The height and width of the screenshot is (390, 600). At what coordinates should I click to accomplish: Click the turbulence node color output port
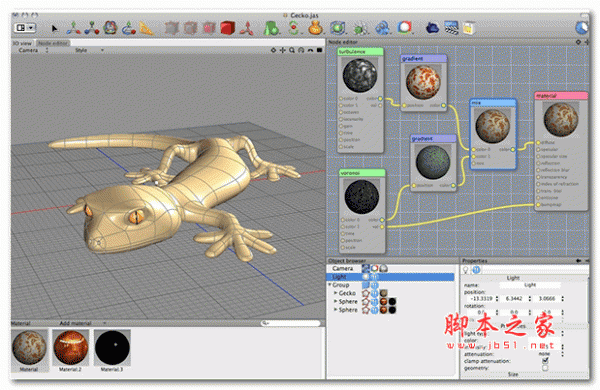(380, 99)
